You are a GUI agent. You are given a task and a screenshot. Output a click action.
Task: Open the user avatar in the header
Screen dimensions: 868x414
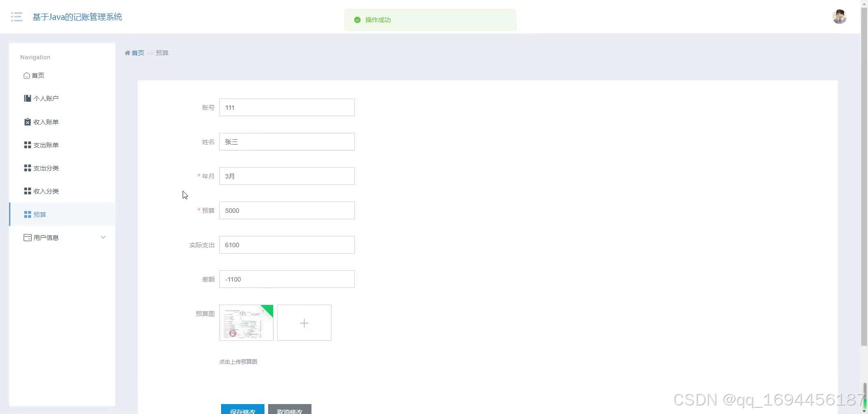pos(840,17)
